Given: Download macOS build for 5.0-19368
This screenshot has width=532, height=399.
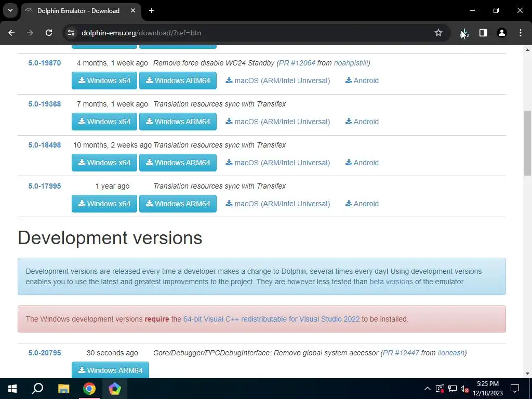Looking at the screenshot, I should coord(278,122).
